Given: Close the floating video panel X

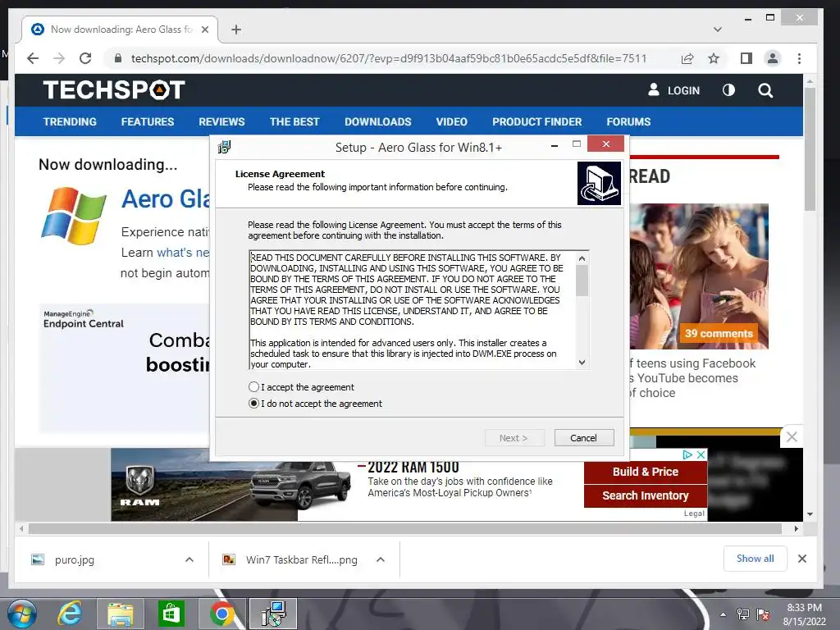Looking at the screenshot, I should 792,437.
